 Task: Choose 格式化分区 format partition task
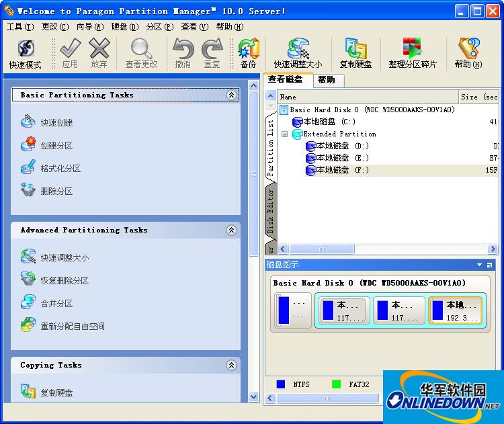point(60,169)
